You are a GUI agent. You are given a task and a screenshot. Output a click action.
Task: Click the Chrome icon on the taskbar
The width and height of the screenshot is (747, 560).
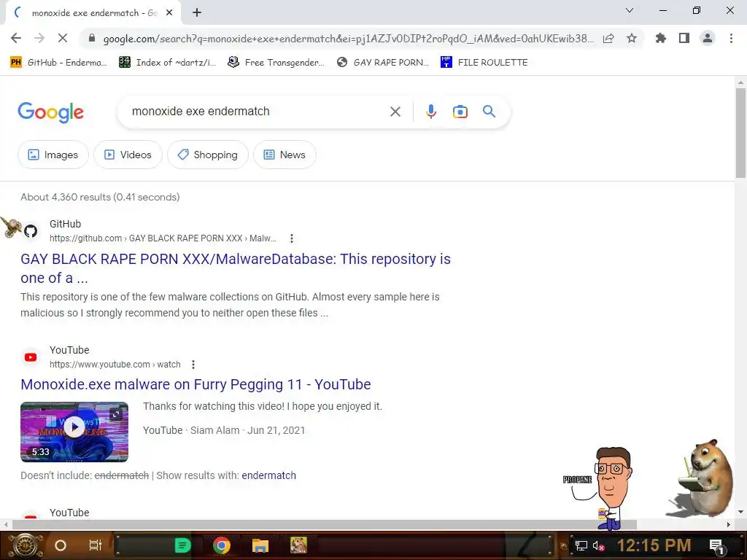[222, 545]
